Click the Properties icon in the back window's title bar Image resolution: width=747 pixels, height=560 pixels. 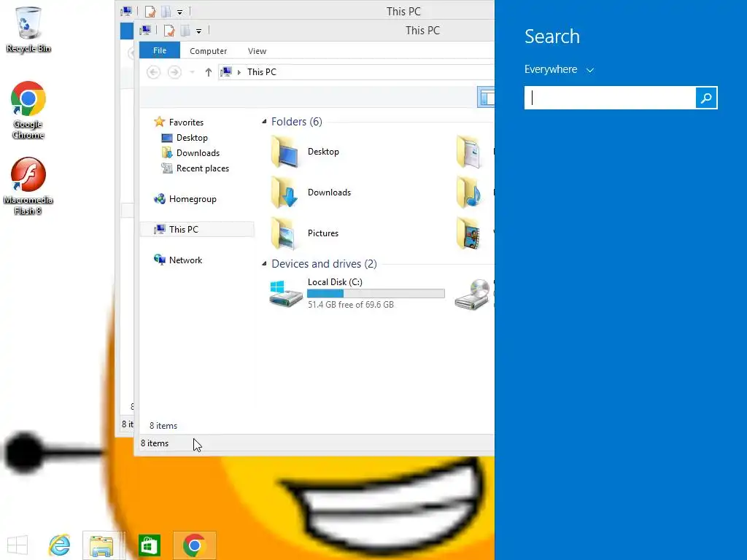click(x=150, y=12)
